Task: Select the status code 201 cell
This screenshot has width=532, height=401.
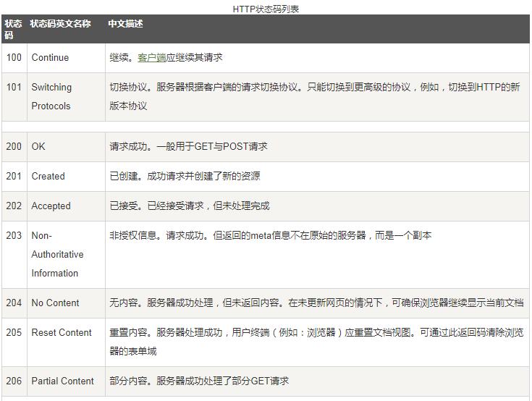Action: [14, 177]
